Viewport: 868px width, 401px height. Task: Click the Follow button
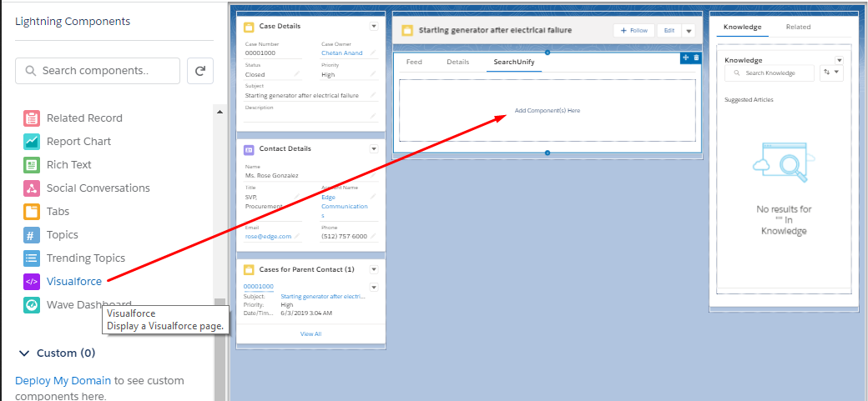633,31
